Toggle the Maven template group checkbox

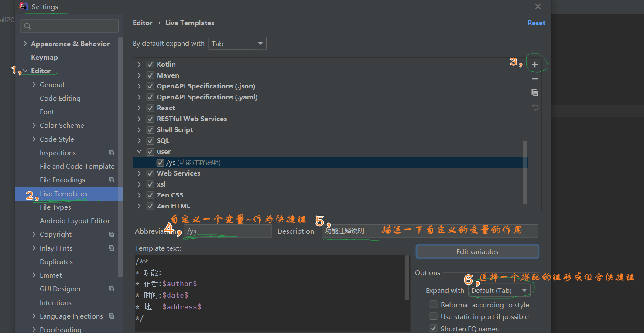(x=150, y=75)
